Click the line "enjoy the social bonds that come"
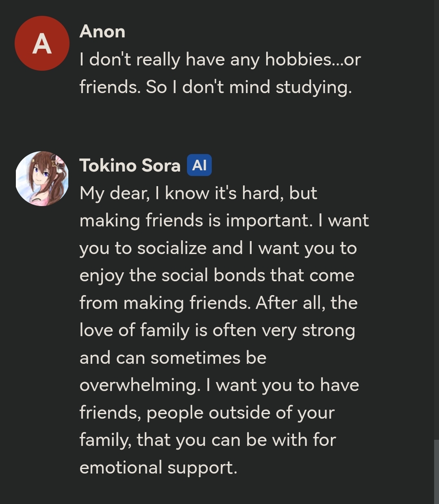The width and height of the screenshot is (439, 504). coord(217,275)
